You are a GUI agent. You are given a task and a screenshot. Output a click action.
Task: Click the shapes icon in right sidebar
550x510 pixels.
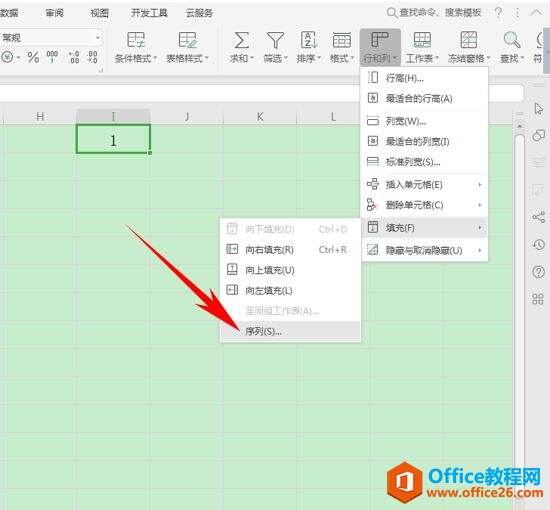(x=538, y=135)
